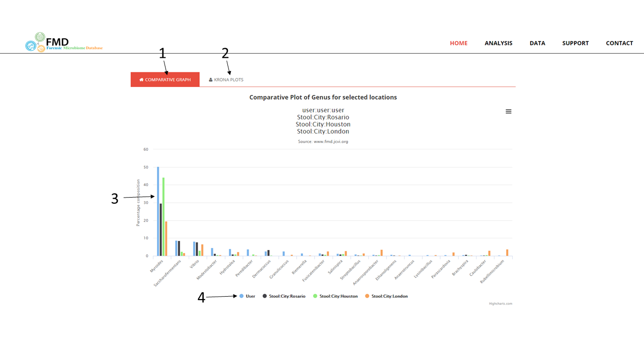Viewport: 644px width, 362px height.
Task: Toggle the User series in the legend
Action: pyautogui.click(x=247, y=296)
